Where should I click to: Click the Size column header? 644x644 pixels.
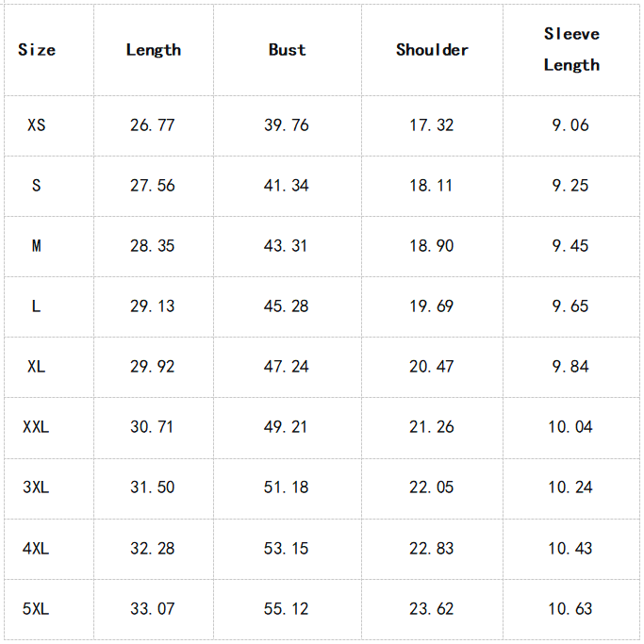pyautogui.click(x=37, y=50)
